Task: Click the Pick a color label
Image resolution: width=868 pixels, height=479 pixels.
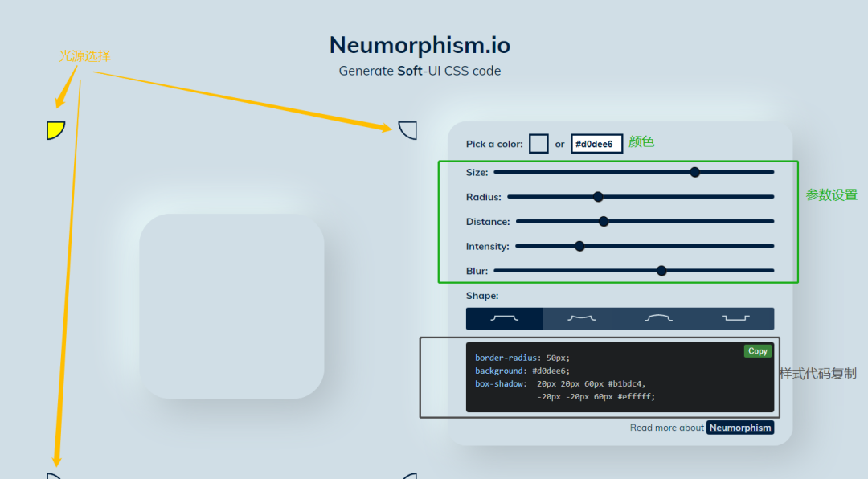Action: [x=494, y=144]
